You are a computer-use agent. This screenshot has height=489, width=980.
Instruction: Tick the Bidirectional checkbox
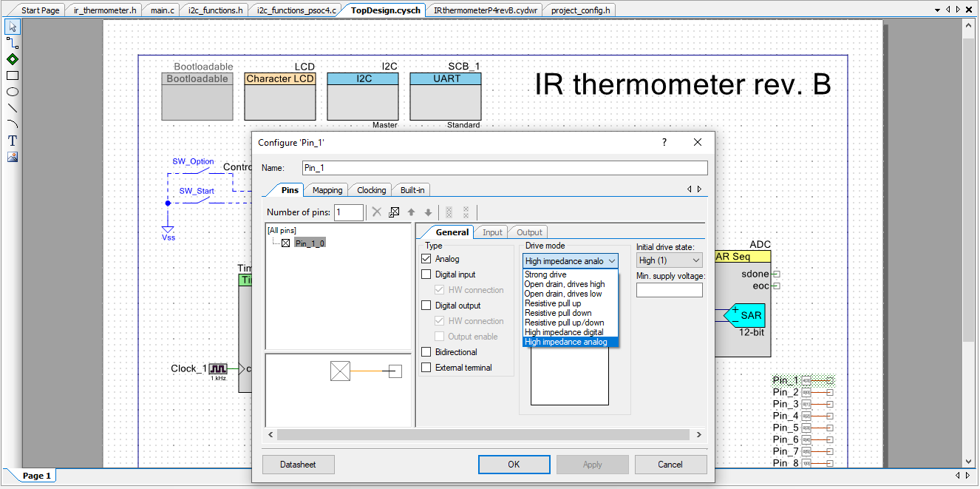pyautogui.click(x=426, y=352)
